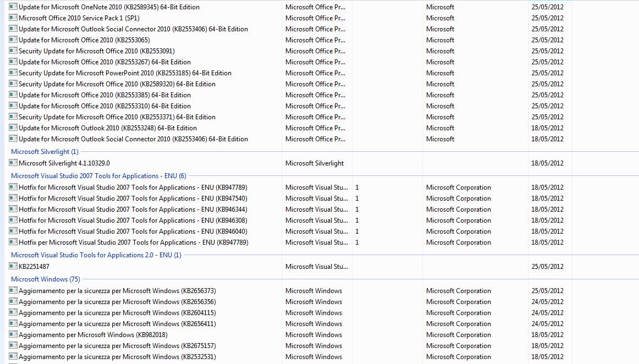Click the icon beside Office 2010 update KB2553065
Viewport: 639px width, 364px height.
coord(13,40)
